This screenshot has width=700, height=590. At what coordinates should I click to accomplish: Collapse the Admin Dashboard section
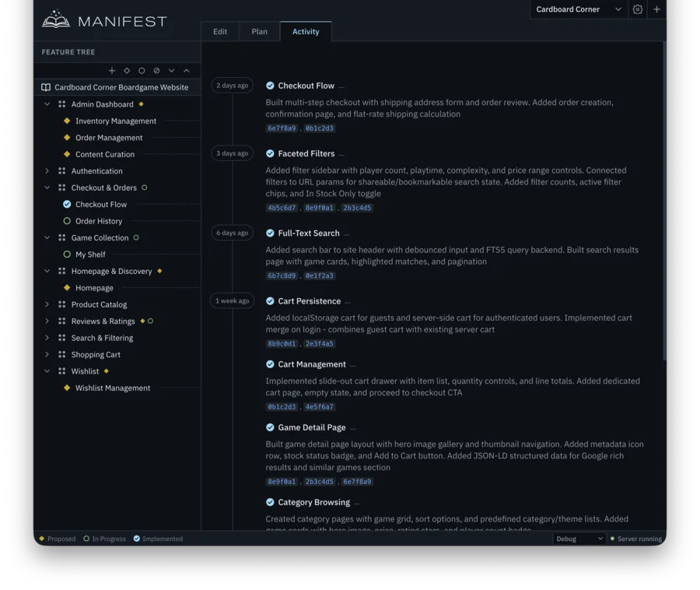tap(46, 104)
